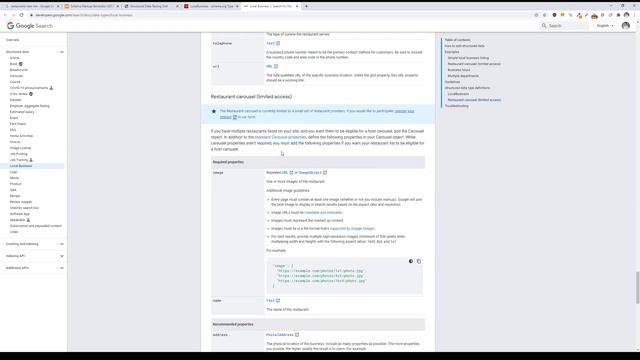Switch to the Schema Markup Generator tab

coord(92,6)
